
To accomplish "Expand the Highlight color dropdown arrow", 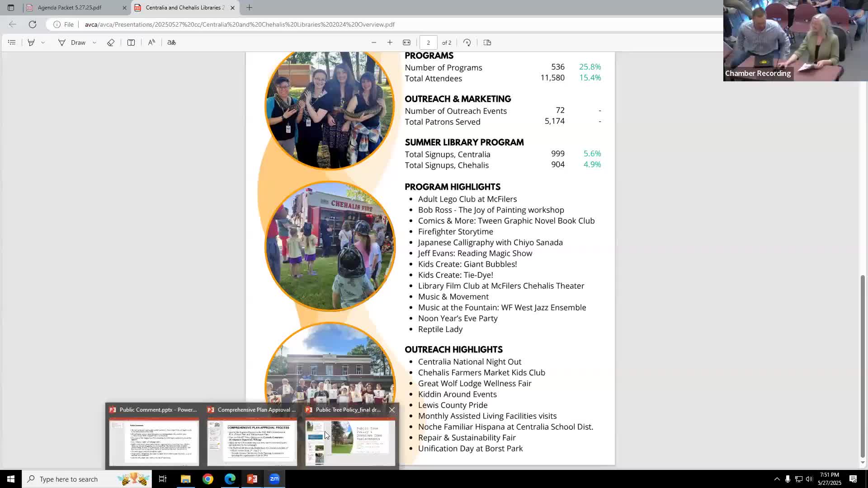I will (x=43, y=42).
